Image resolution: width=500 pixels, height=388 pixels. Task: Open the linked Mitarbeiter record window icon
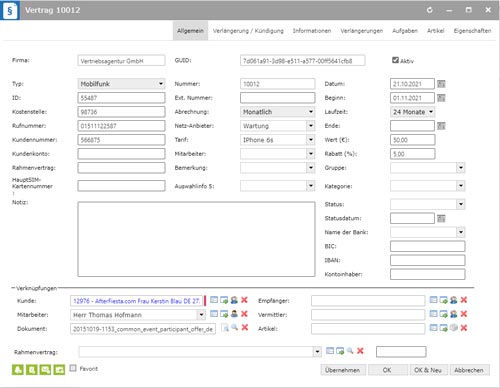[214, 314]
